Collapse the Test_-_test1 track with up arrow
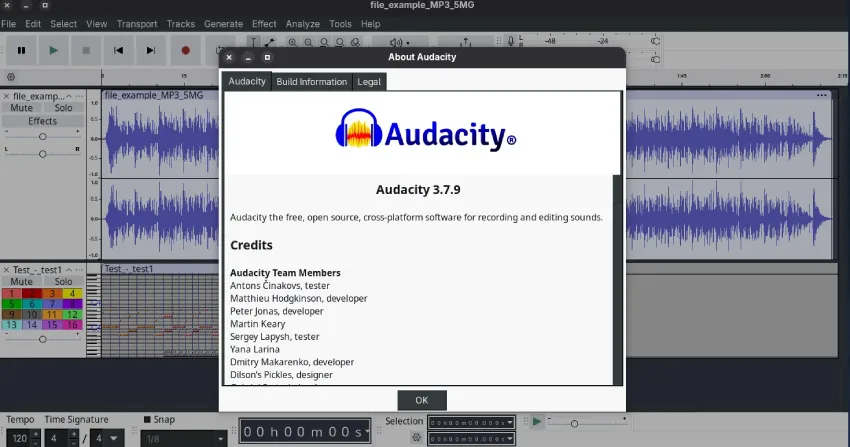The image size is (850, 447). click(x=69, y=269)
